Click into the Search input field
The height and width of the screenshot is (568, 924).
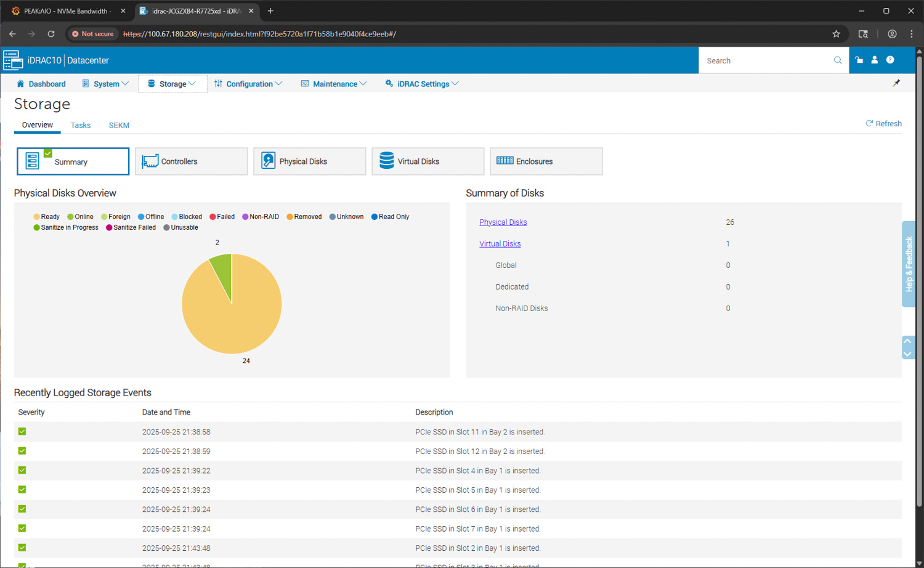(x=766, y=61)
